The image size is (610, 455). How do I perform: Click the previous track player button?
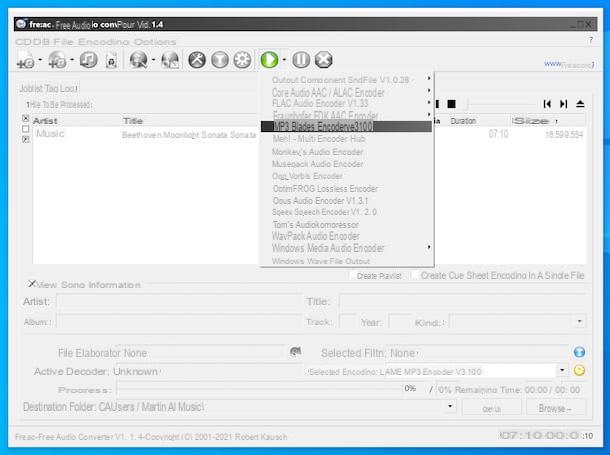click(547, 104)
